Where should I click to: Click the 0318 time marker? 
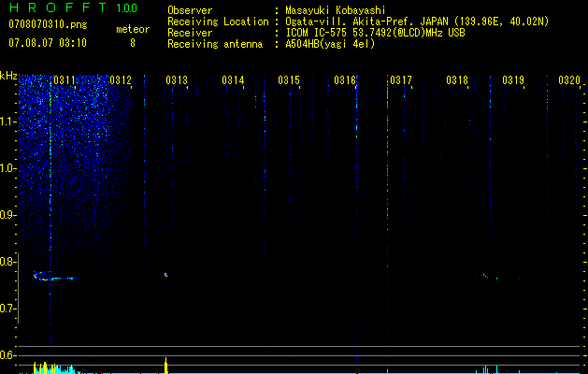(x=457, y=80)
